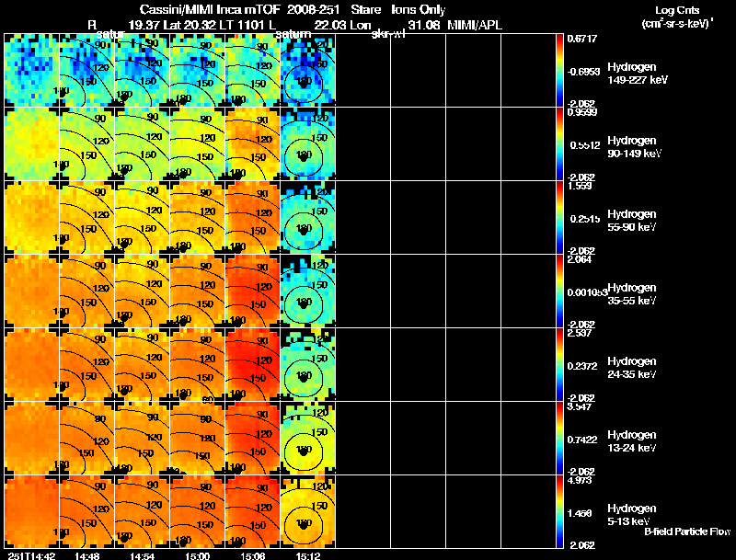Open the 149-227 keV hydrogen image at 15:12
736x560 pixels.
pyautogui.click(x=308, y=71)
